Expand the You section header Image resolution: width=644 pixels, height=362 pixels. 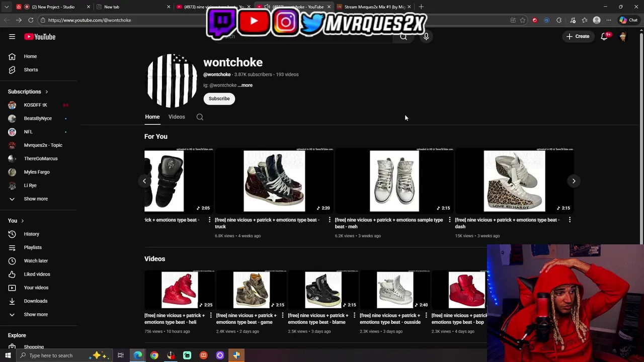(x=16, y=221)
